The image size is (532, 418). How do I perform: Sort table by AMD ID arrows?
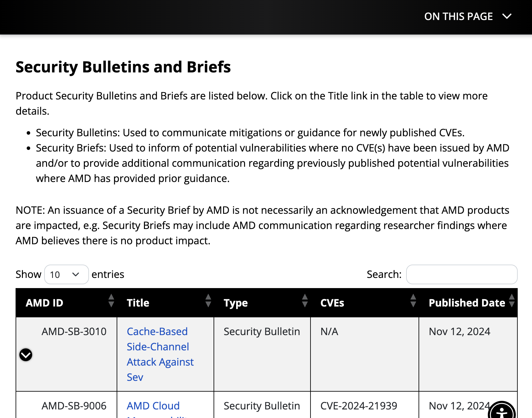[x=111, y=300]
